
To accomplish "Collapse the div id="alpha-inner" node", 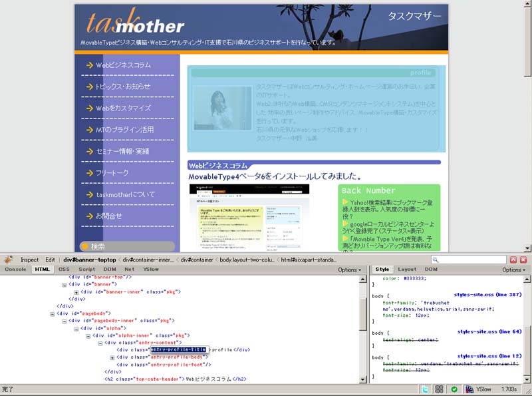I will tap(88, 336).
